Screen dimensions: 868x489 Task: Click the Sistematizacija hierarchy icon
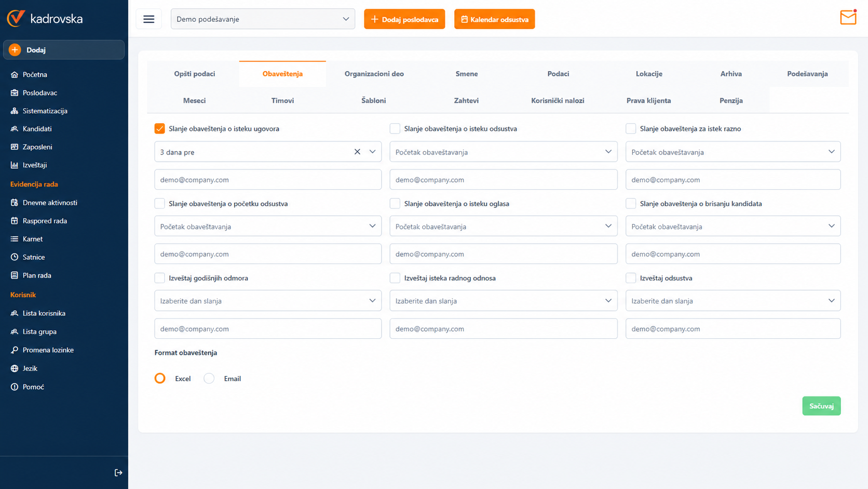(15, 111)
